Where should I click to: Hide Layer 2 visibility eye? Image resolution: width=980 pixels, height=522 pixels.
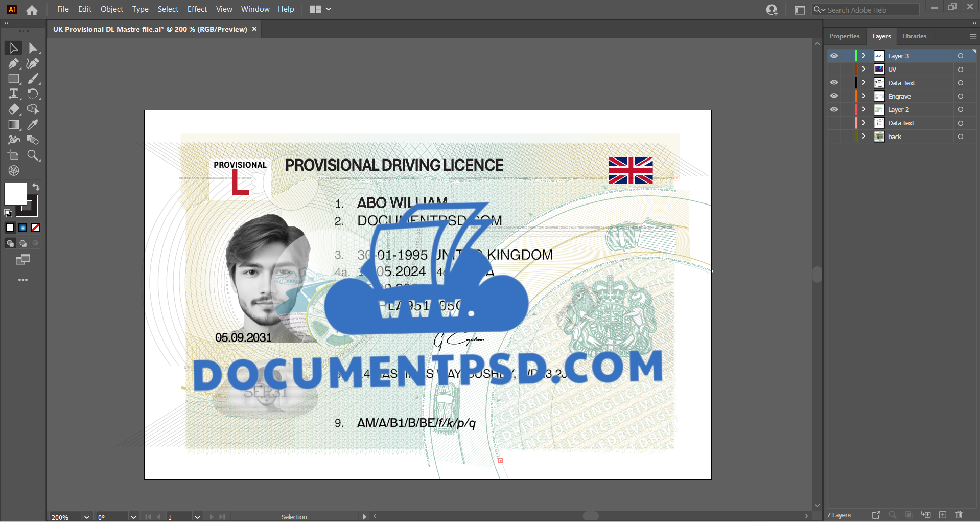(x=834, y=109)
